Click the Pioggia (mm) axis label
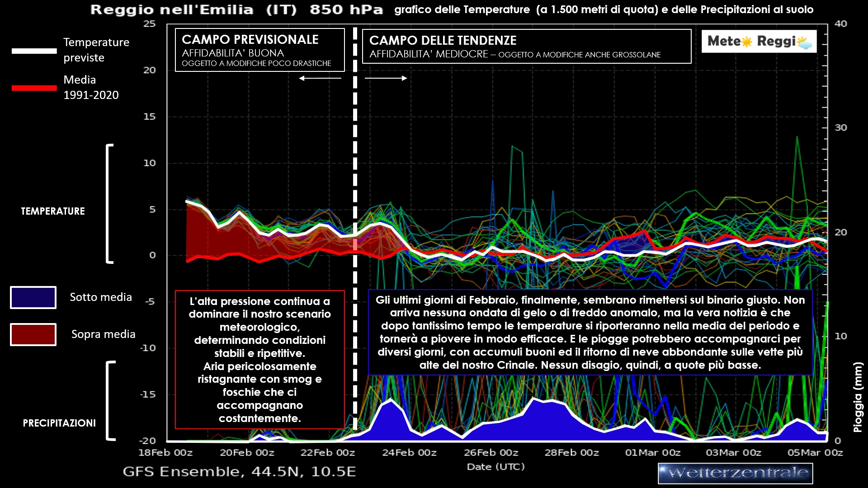The image size is (868, 488). [858, 398]
